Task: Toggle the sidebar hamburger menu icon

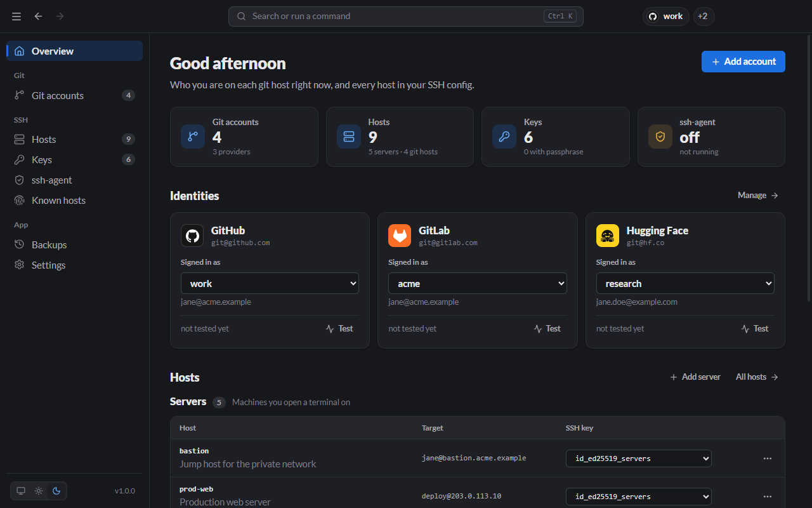Action: point(16,16)
